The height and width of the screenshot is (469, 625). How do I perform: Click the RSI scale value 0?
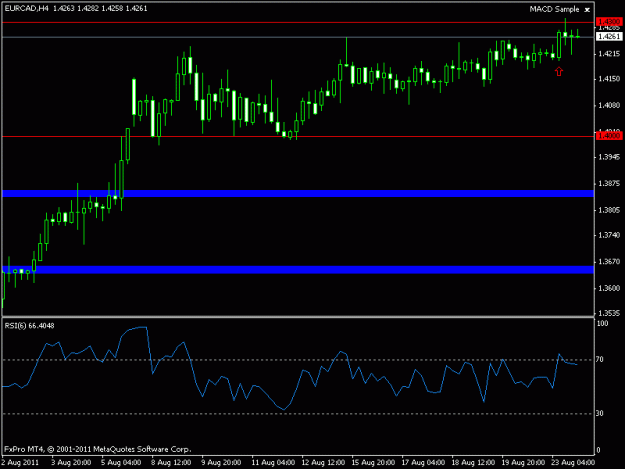(598, 450)
